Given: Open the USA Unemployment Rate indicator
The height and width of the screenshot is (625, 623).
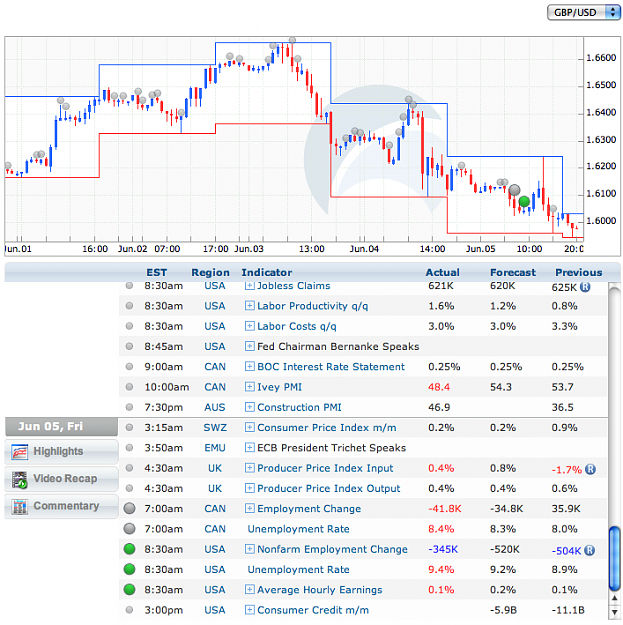Looking at the screenshot, I should (x=298, y=570).
